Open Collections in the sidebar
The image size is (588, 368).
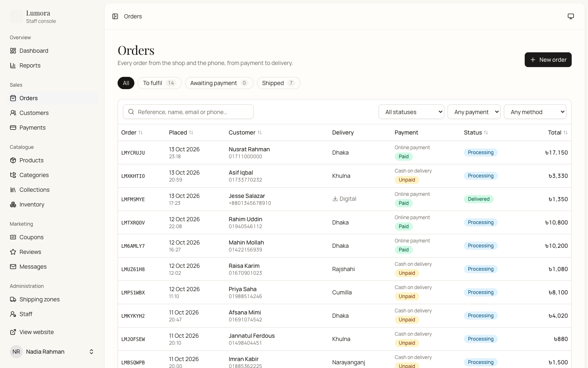click(x=52, y=190)
